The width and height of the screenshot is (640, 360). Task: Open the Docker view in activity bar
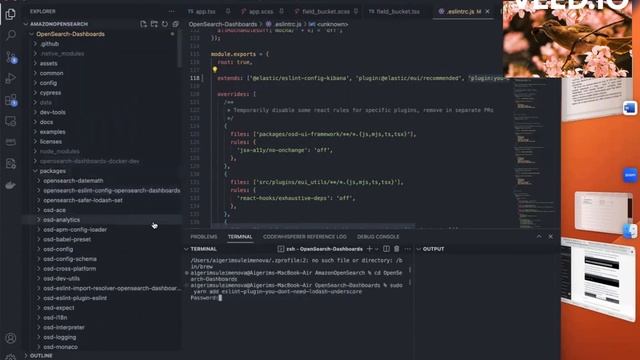pos(11,185)
